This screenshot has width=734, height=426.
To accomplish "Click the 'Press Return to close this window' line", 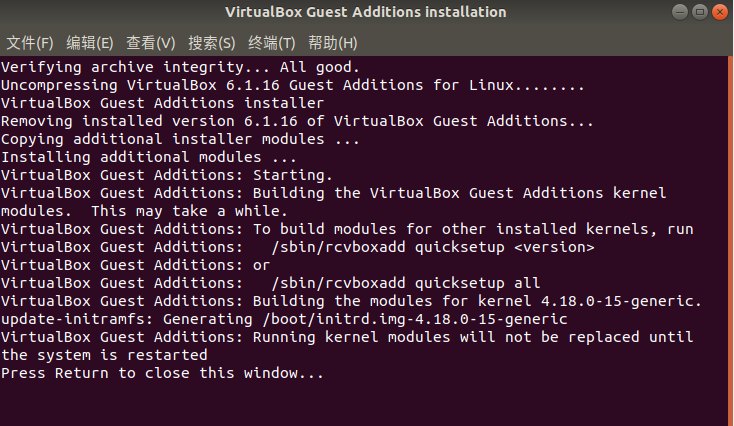I will coord(162,373).
